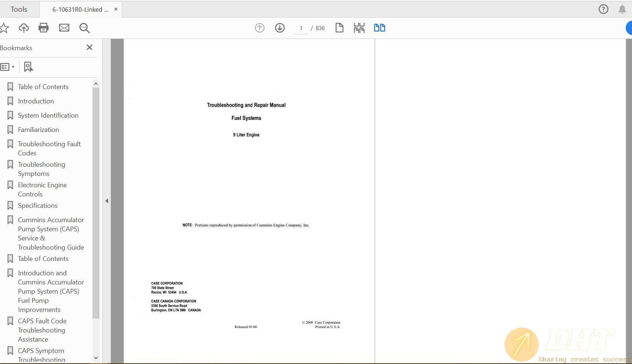Close the 6-10631R0-Linked document tab
Screen dimensions: 632x364
[116, 9]
